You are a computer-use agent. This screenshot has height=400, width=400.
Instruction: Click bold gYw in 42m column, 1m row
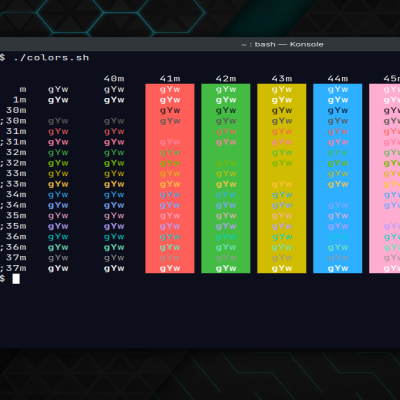click(x=226, y=100)
